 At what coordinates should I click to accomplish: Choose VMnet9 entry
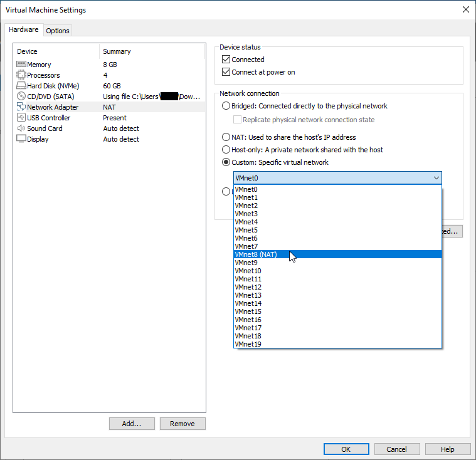337,263
